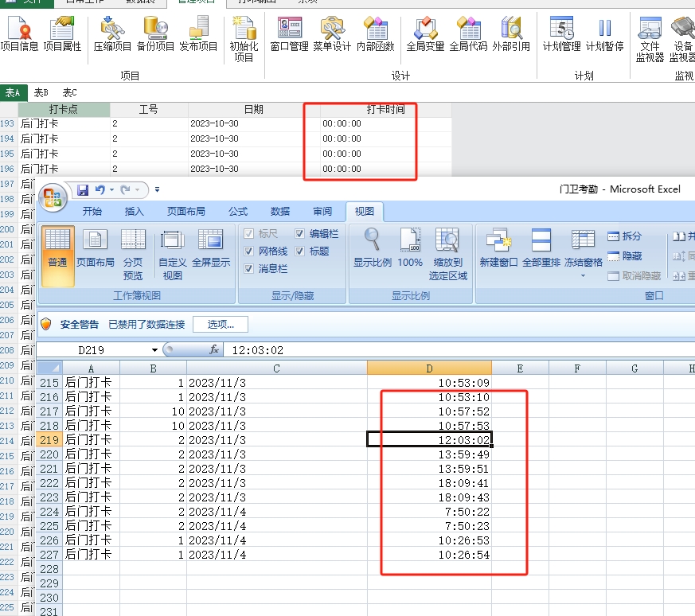
Task: Expand the Name Box dropdown arrow
Action: [x=154, y=350]
